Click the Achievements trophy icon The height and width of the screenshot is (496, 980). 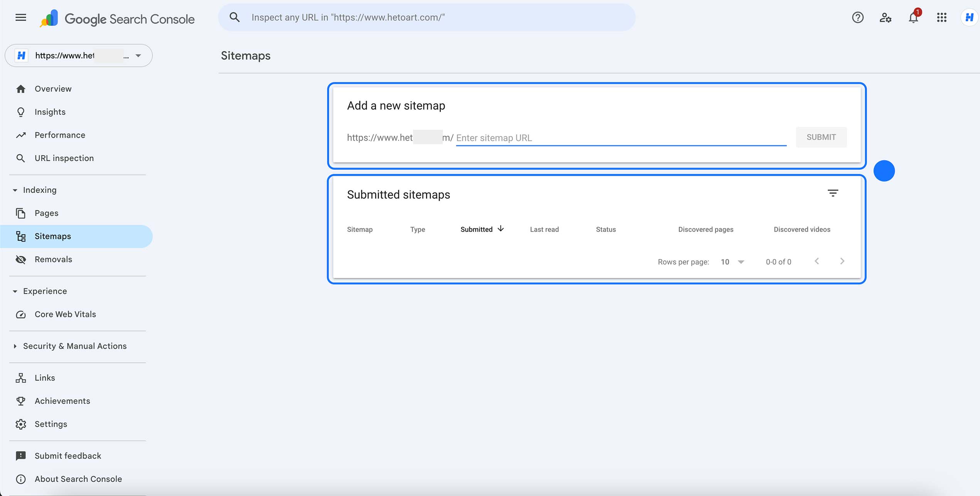click(x=20, y=401)
